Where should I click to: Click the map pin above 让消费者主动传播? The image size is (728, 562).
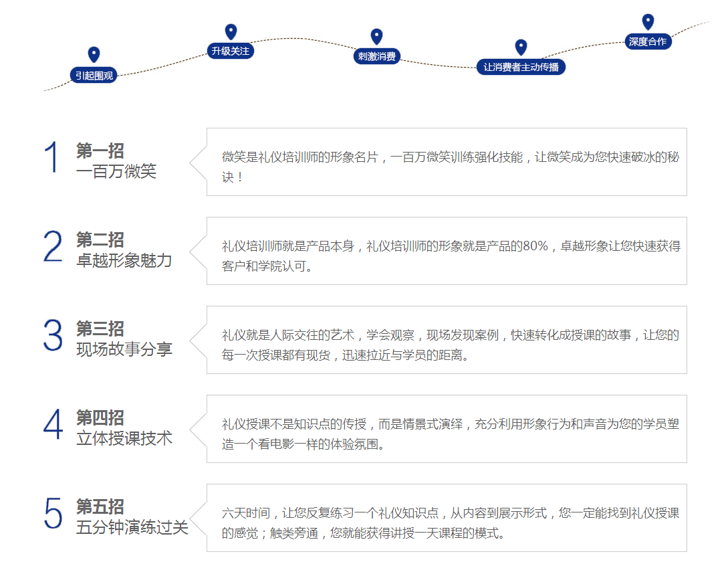[x=521, y=47]
